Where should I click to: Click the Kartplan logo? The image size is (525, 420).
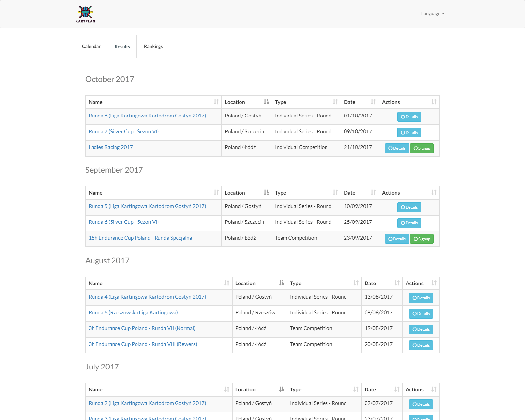tap(85, 14)
